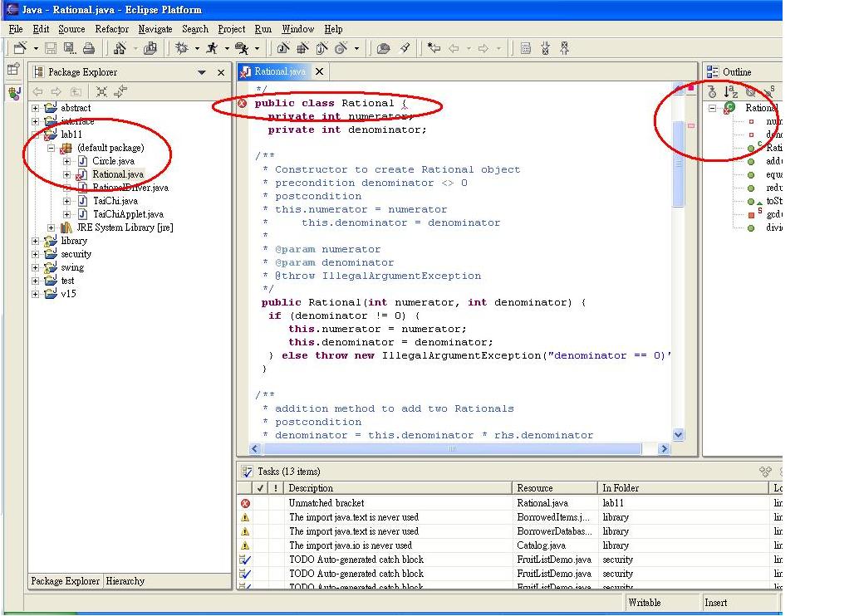Select TaiChiApplet.java in Package Explorer
854x616 pixels.
(x=128, y=214)
